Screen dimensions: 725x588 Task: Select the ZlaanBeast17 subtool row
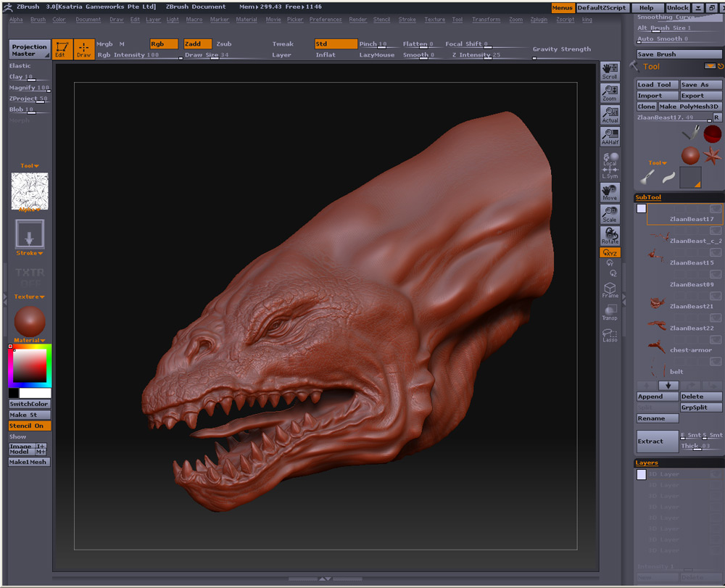click(684, 215)
